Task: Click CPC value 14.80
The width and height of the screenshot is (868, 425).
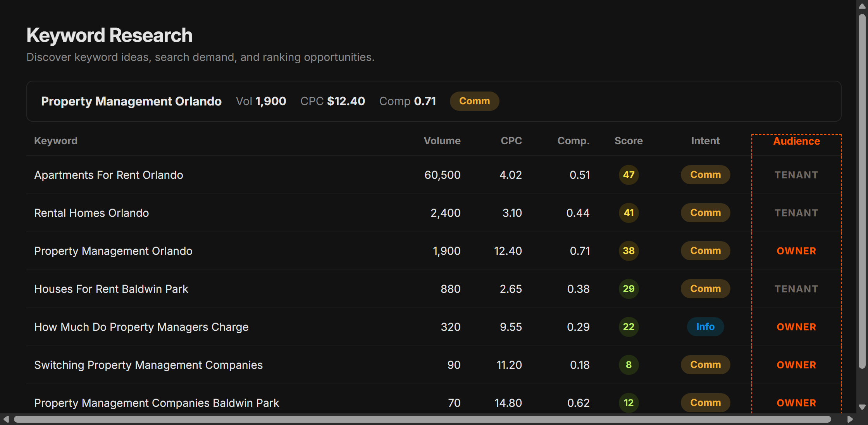Action: coord(508,403)
